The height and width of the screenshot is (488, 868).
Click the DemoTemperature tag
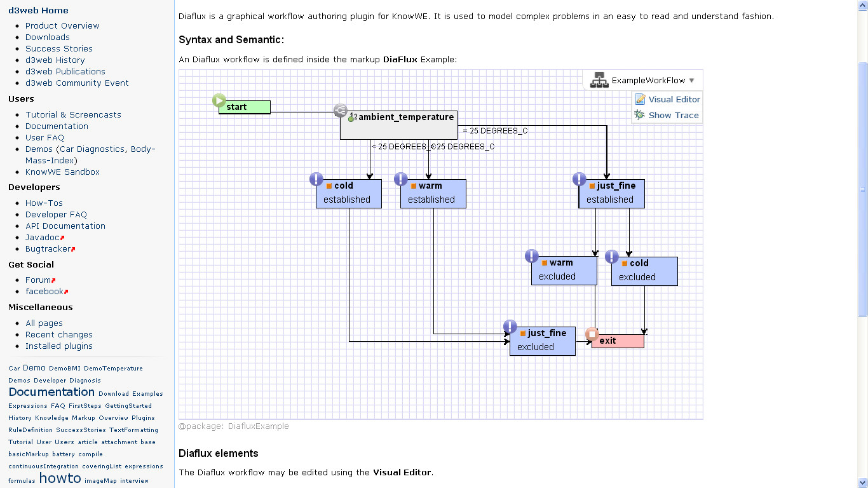(113, 369)
